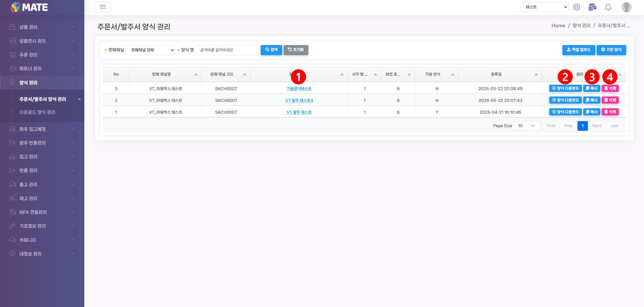Viewport: 644px width, 307px height.
Task: Sort by 기본 양식 column arrow
Action: point(453,74)
